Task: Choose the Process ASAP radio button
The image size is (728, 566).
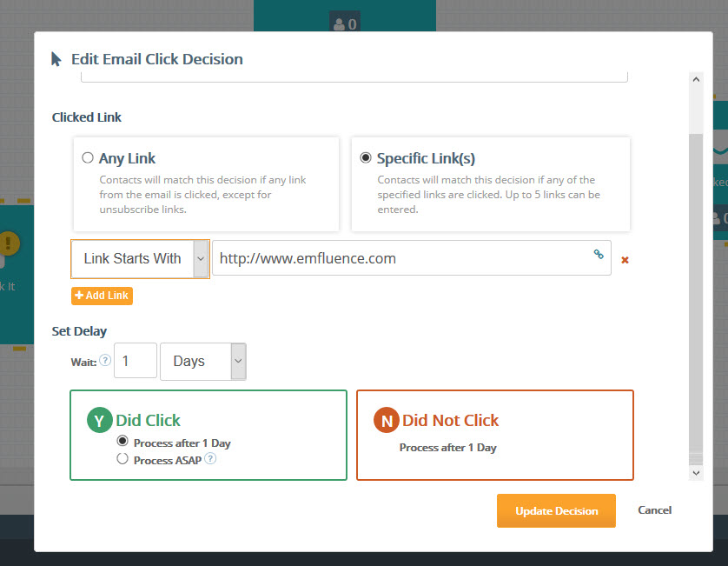Action: point(122,459)
